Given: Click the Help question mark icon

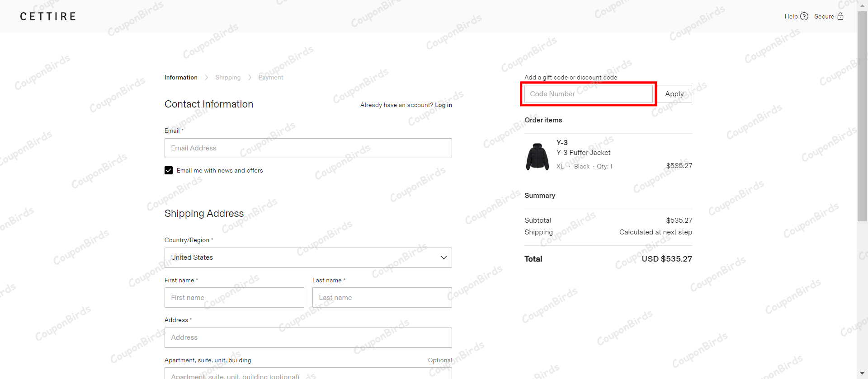Looking at the screenshot, I should [804, 16].
